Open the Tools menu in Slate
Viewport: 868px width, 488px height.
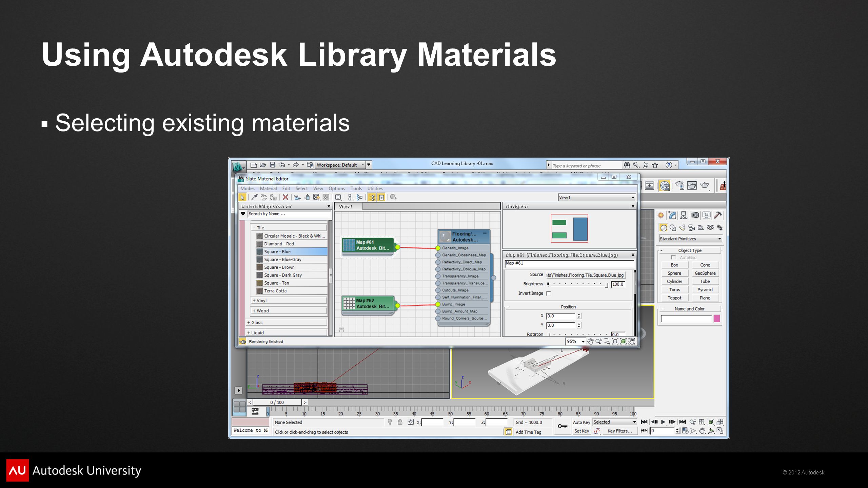pyautogui.click(x=356, y=188)
